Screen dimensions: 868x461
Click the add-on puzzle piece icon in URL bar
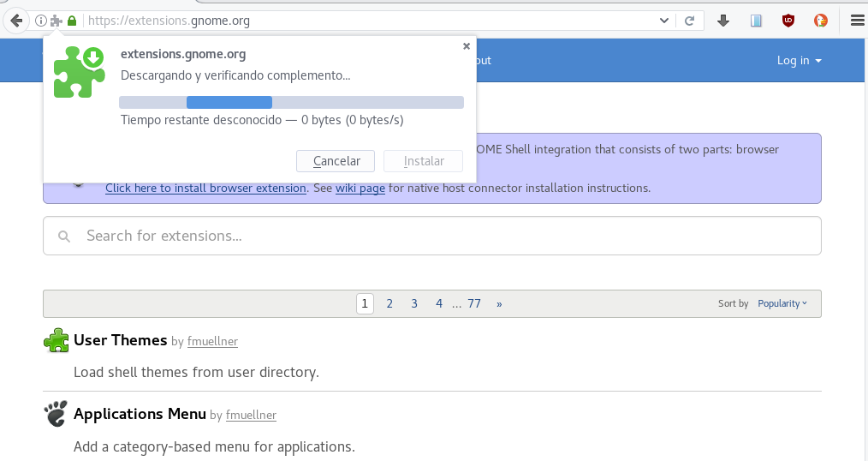click(56, 21)
